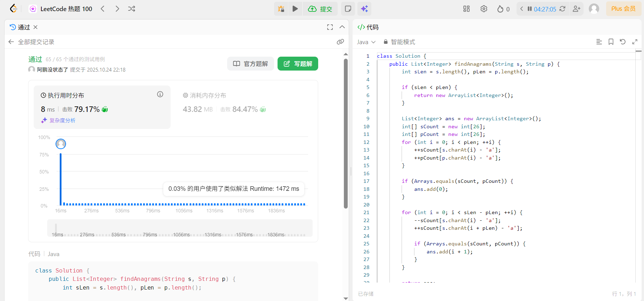Click 写题解 to write a solution
This screenshot has height=301, width=644.
pyautogui.click(x=298, y=64)
